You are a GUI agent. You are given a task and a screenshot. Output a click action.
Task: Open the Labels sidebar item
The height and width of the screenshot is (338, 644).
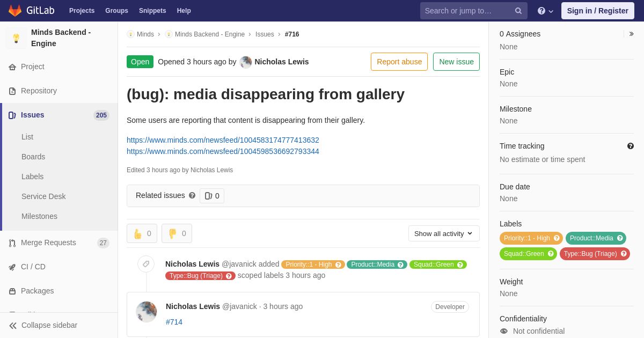(x=33, y=177)
